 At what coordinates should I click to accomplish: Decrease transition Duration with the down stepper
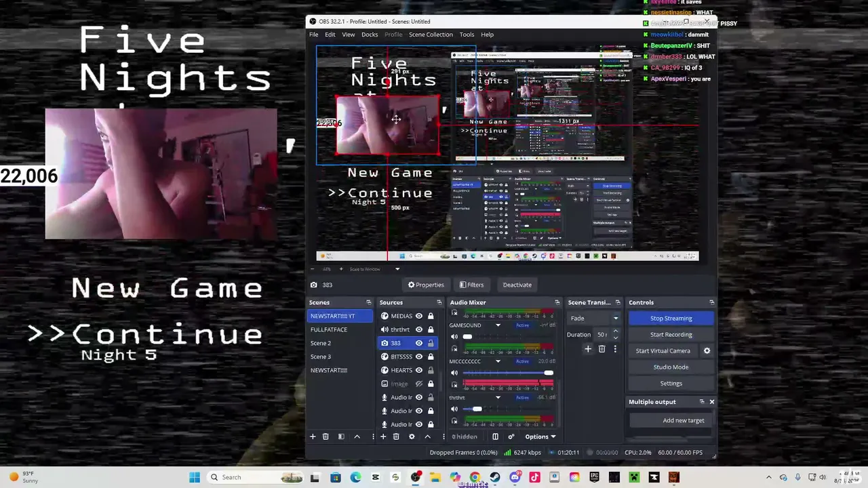pyautogui.click(x=616, y=338)
